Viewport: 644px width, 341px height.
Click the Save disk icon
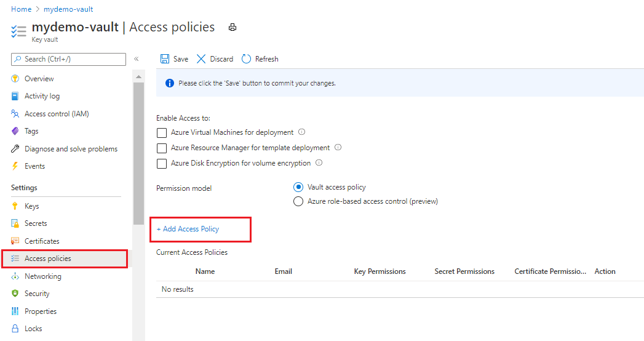[x=165, y=59]
